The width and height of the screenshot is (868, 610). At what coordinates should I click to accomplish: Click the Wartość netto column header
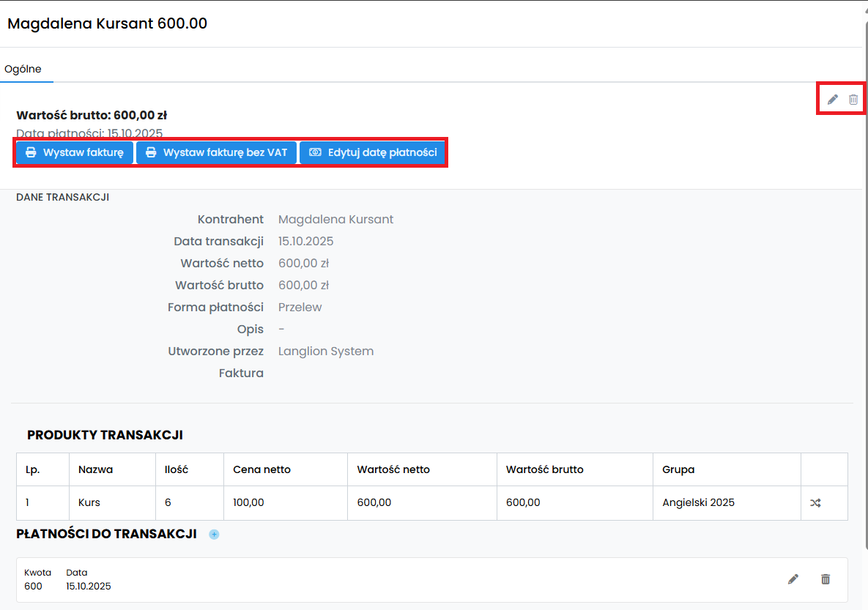coord(393,469)
